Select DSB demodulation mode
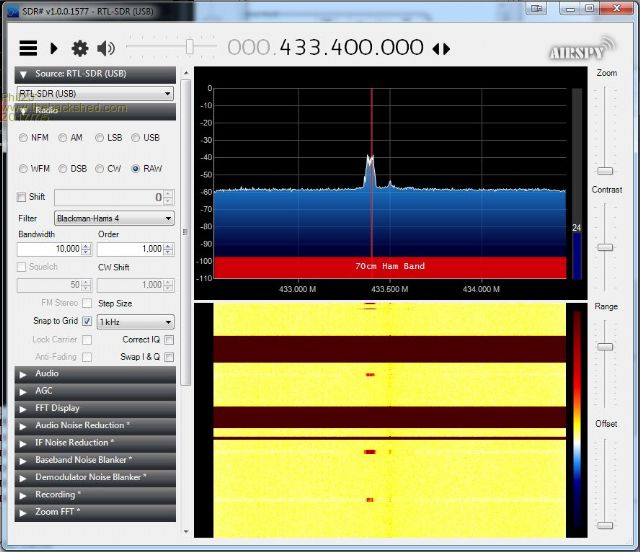The image size is (640, 552). (x=62, y=169)
